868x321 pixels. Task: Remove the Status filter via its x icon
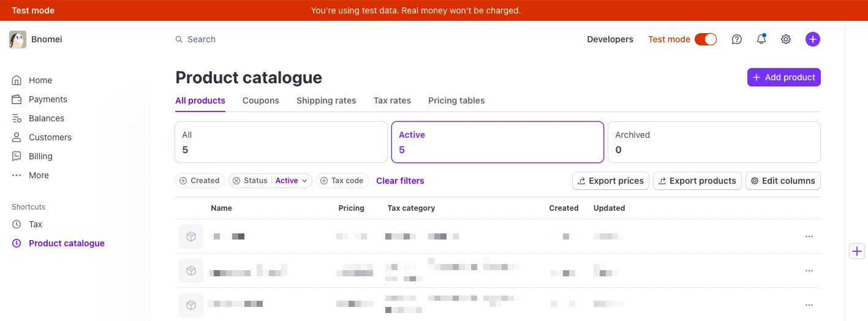[236, 181]
